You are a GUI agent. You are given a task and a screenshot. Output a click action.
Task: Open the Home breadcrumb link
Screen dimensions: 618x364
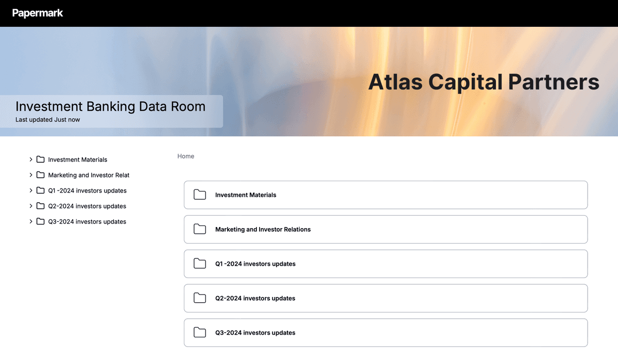pos(185,156)
